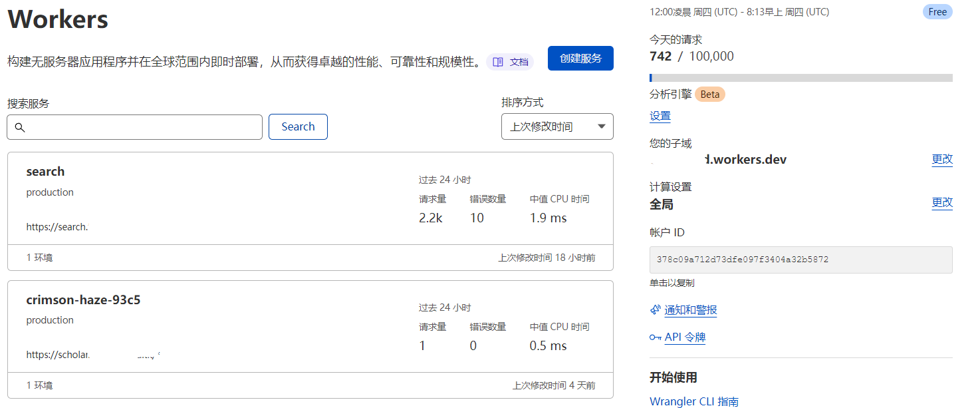Open the Wrangler CLI 指南 link
Image resolution: width=980 pixels, height=408 pixels.
pos(693,401)
